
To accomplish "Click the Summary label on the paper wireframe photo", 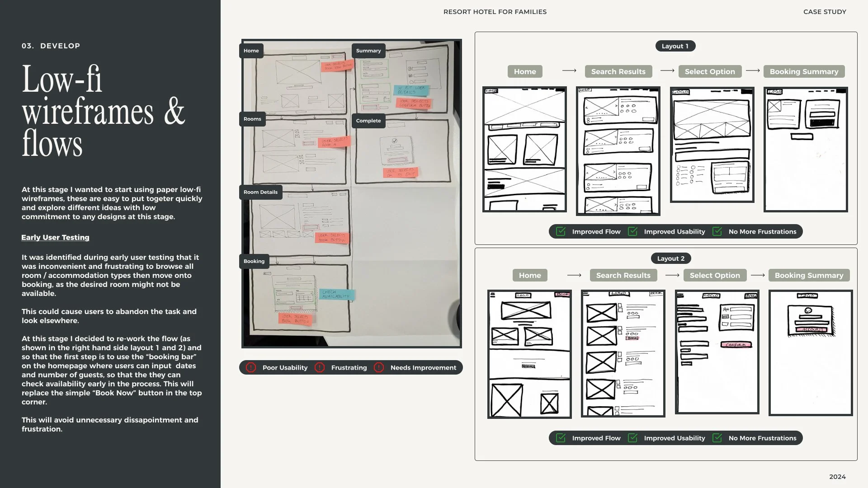I will (x=368, y=51).
